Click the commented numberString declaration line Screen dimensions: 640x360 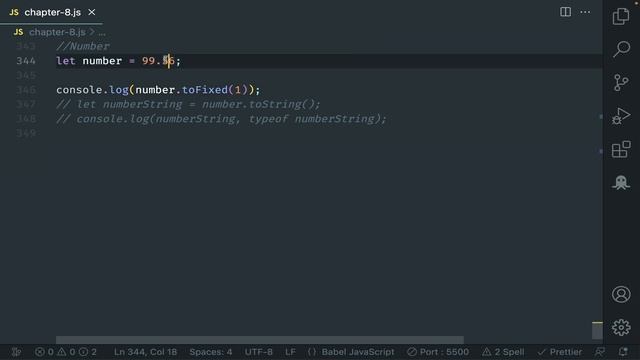189,104
